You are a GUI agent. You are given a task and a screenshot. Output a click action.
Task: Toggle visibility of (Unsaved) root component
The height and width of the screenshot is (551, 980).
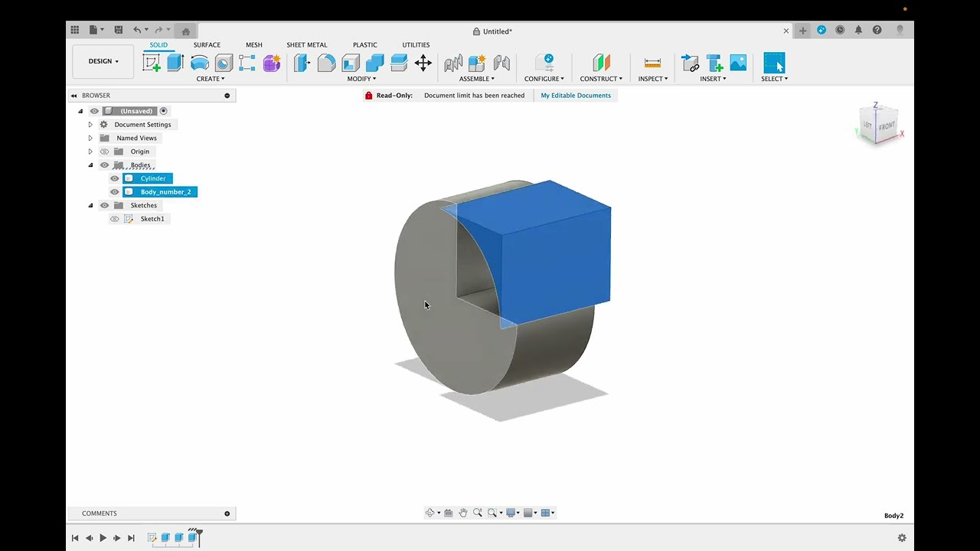click(x=95, y=111)
